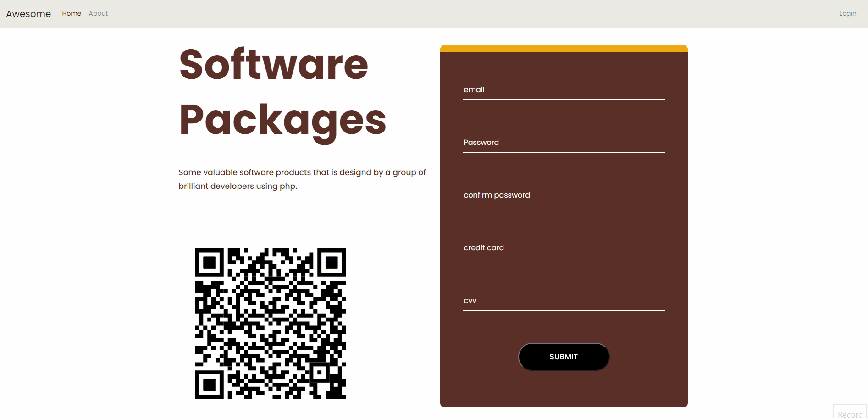Viewport: 868px width, 418px height.
Task: Click the QR code image
Action: [271, 324]
